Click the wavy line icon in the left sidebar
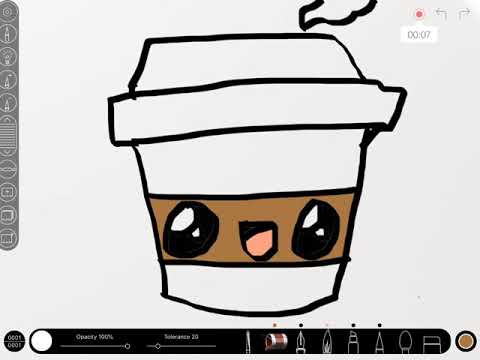 coord(7,169)
